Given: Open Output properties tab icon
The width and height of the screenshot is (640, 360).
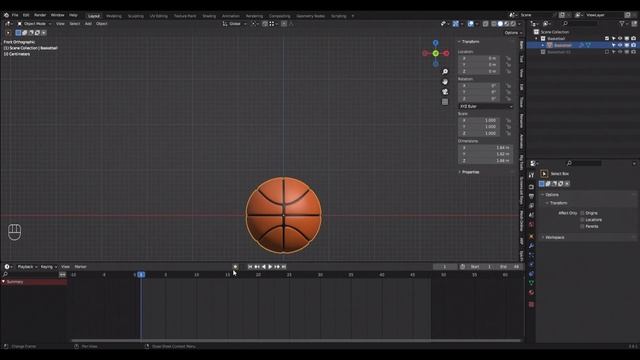Looking at the screenshot, I should pyautogui.click(x=531, y=196).
